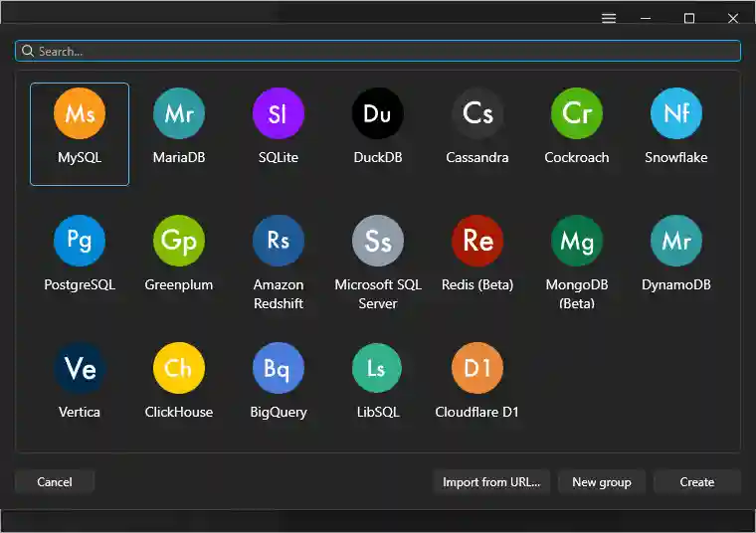Select the MySQL database icon
This screenshot has height=533, width=756.
pos(80,113)
